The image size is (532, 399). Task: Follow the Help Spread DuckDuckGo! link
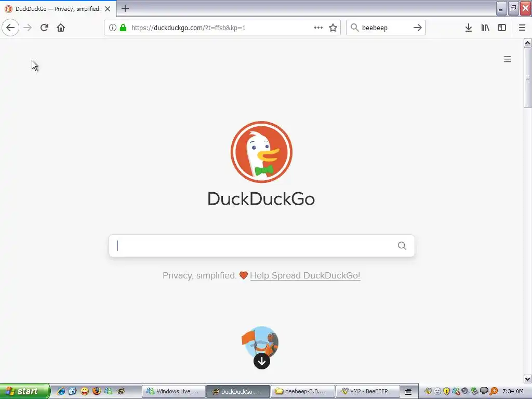[x=305, y=275]
